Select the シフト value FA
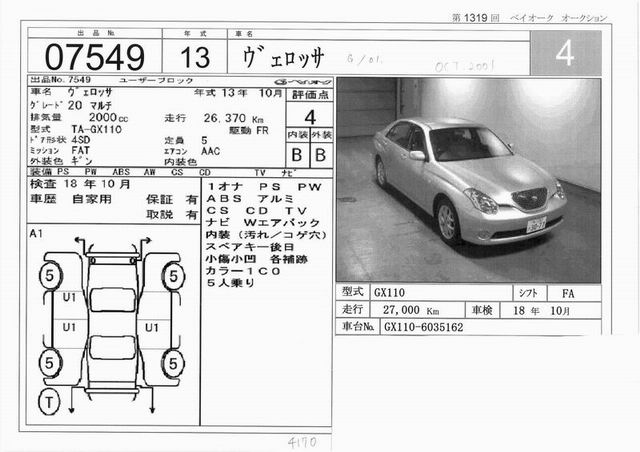This screenshot has height=452, width=640. pyautogui.click(x=568, y=294)
